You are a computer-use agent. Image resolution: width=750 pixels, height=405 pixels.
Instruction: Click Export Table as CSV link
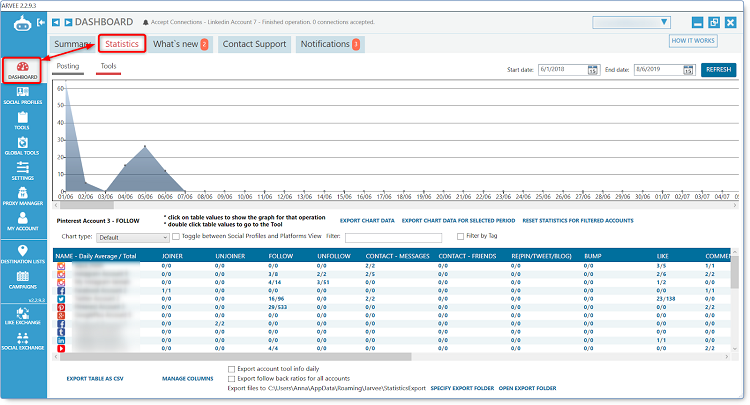[x=94, y=380]
